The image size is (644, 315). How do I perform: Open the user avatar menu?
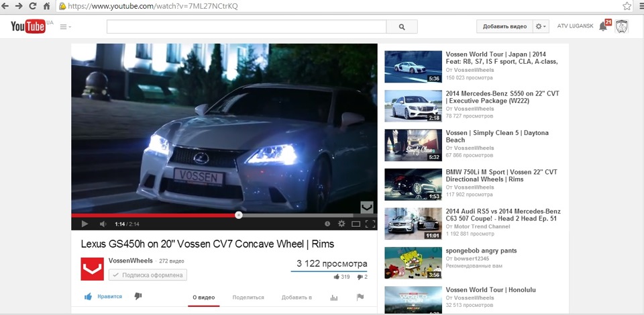point(621,26)
